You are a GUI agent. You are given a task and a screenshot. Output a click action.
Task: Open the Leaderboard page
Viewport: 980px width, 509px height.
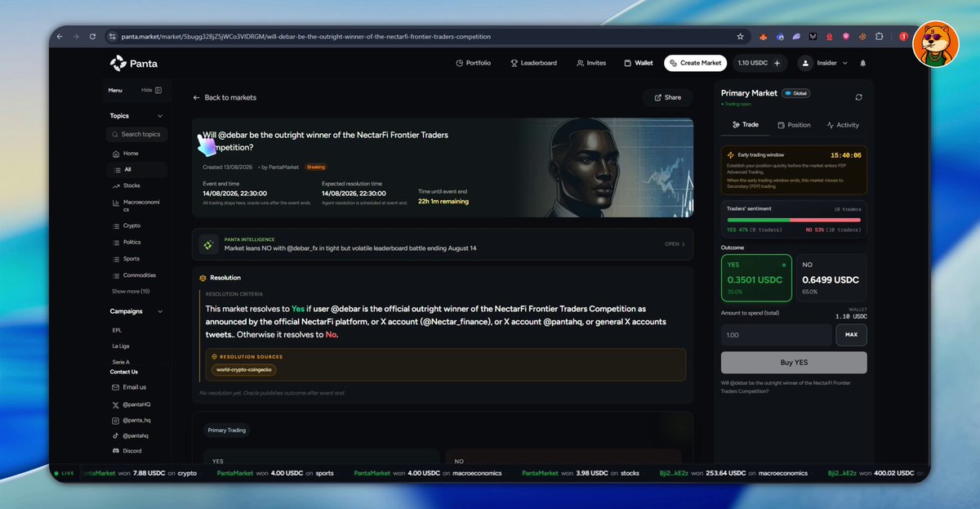(533, 63)
